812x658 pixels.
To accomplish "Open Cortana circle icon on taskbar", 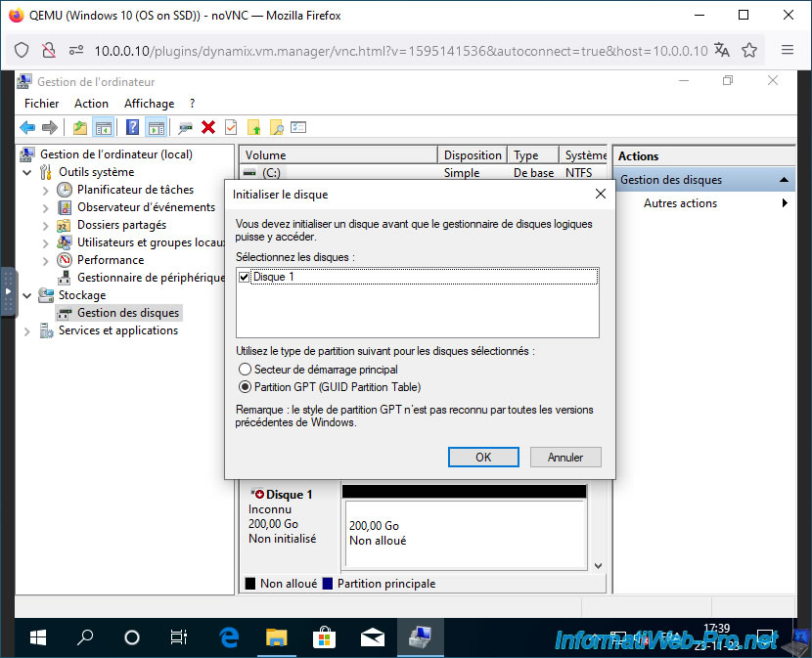I will pyautogui.click(x=132, y=637).
